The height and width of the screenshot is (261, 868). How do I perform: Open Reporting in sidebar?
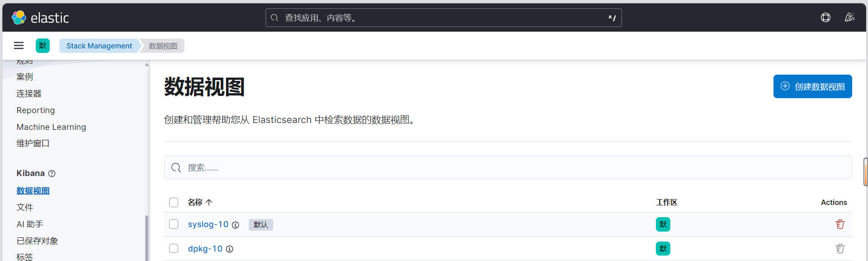36,110
